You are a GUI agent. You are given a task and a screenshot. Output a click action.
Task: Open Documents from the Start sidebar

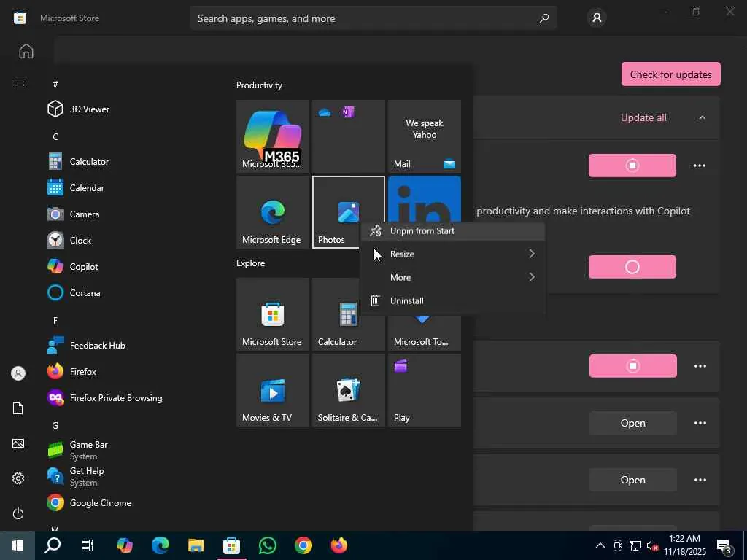pyautogui.click(x=18, y=408)
